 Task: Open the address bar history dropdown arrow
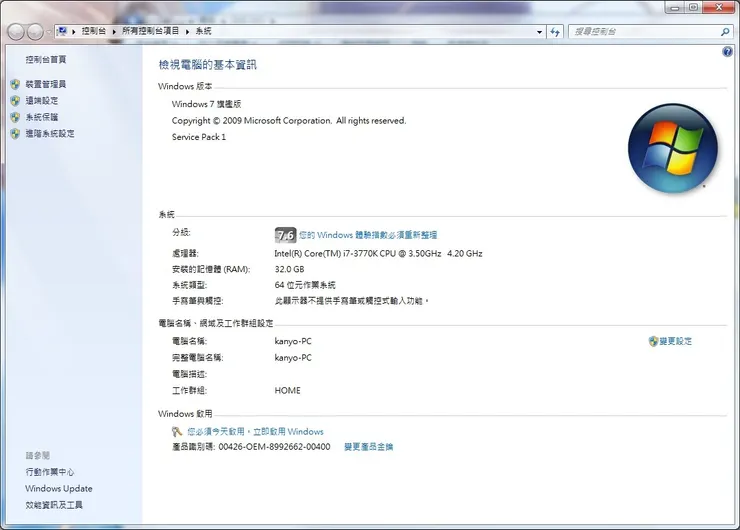coord(539,32)
